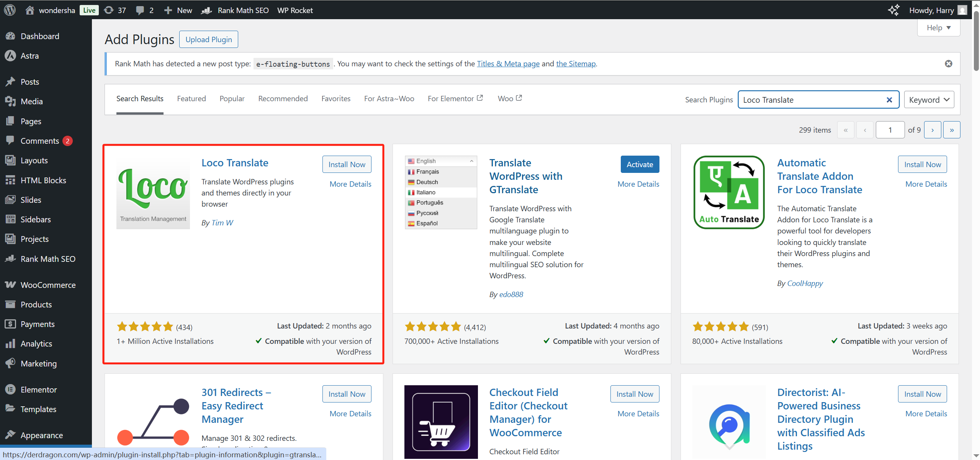Install the Loco Translate plugin

tap(347, 164)
